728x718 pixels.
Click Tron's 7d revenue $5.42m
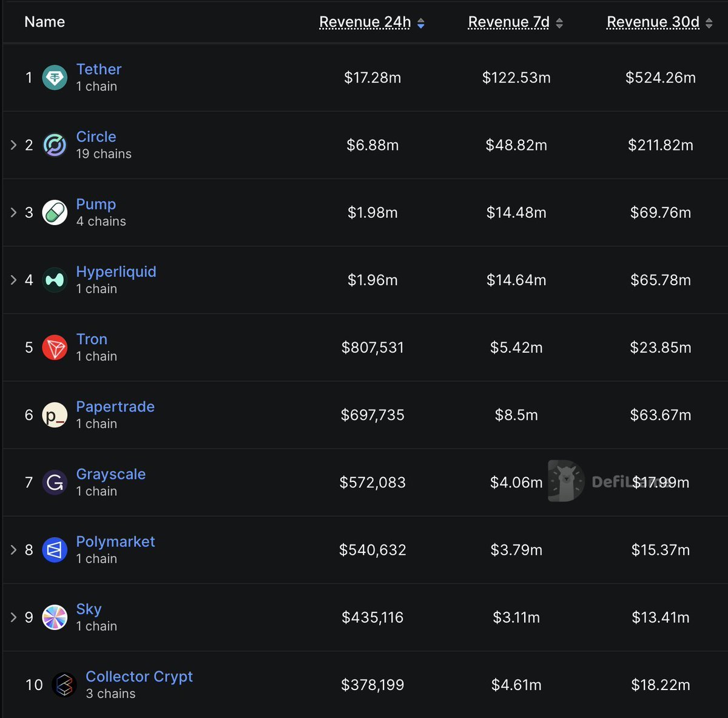pos(516,348)
